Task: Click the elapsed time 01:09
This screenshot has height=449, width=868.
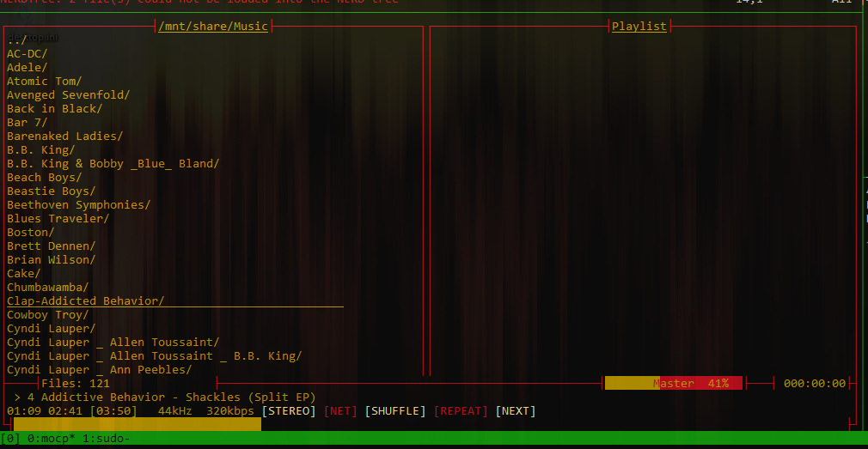Action: (x=24, y=411)
